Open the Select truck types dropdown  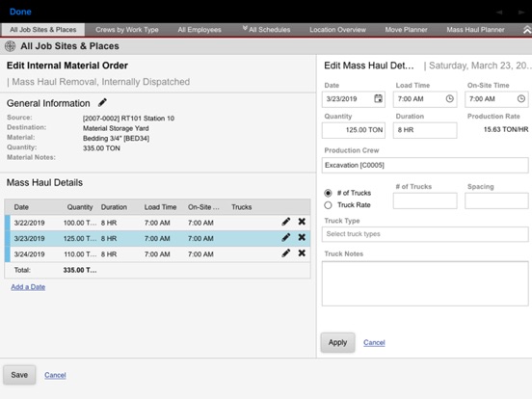tap(425, 234)
